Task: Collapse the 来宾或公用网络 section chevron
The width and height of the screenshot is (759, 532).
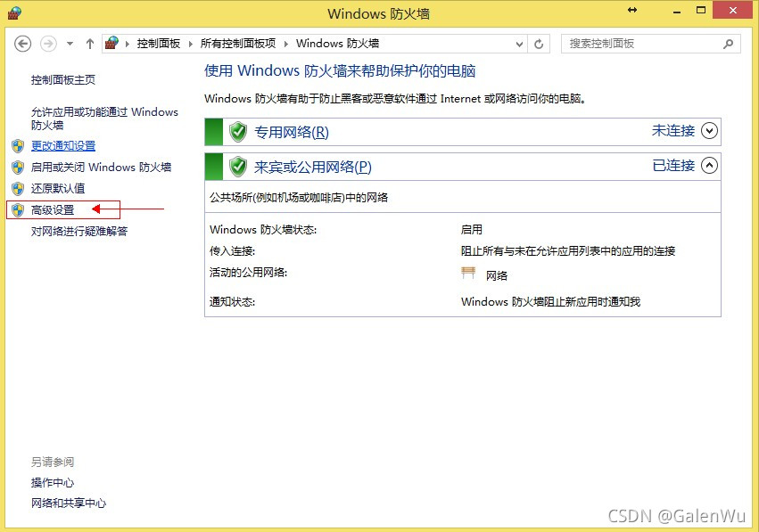Action: (x=709, y=165)
